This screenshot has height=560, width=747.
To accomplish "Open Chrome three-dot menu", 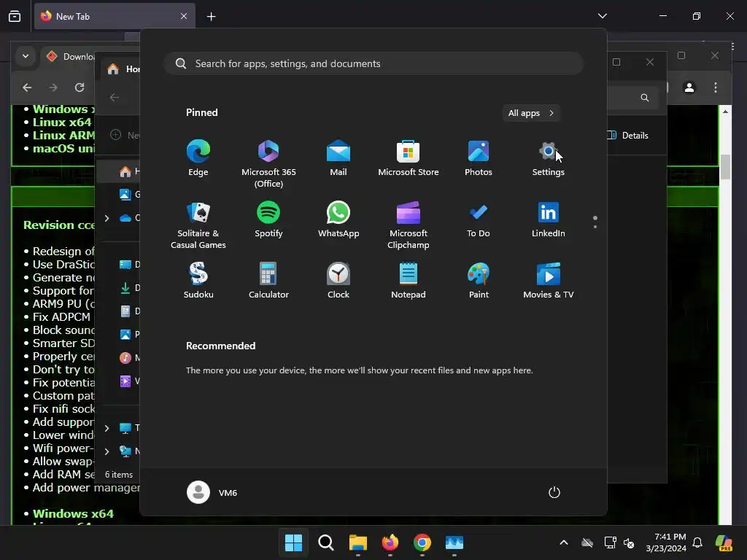I will click(x=715, y=87).
